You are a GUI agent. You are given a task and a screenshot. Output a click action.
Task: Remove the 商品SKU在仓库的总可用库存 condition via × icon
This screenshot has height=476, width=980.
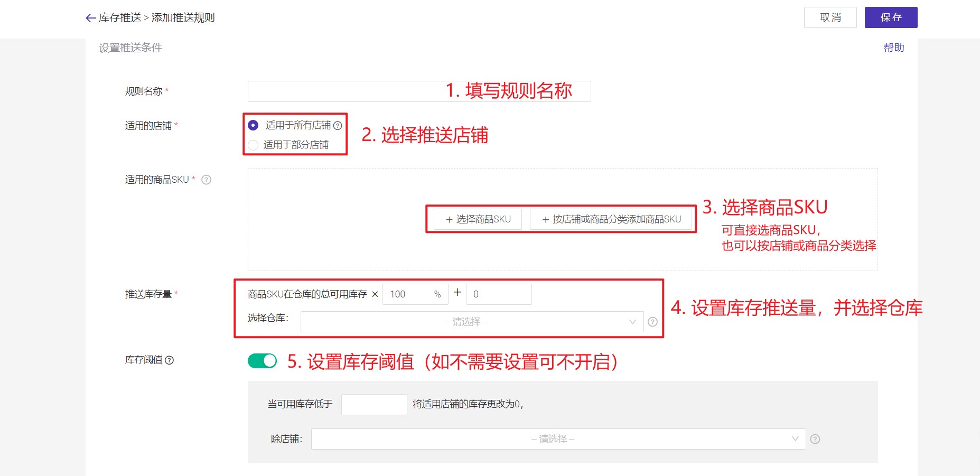375,294
